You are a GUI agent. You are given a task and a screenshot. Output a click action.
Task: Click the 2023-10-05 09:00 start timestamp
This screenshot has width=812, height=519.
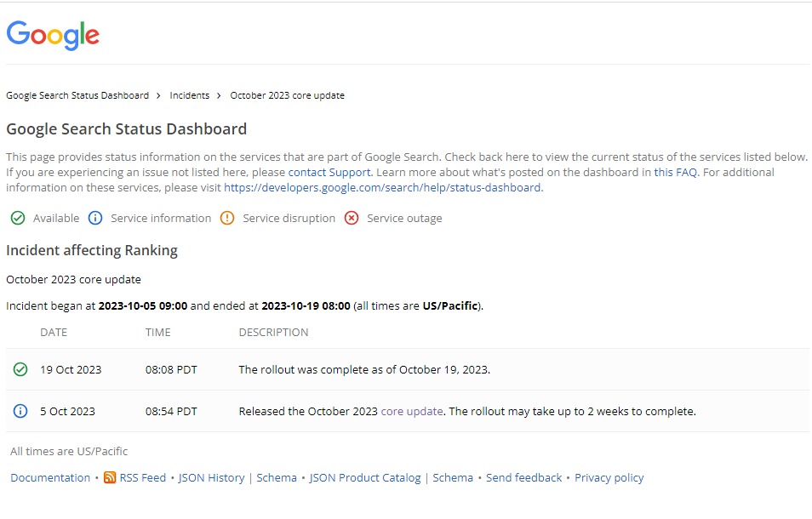pyautogui.click(x=143, y=305)
